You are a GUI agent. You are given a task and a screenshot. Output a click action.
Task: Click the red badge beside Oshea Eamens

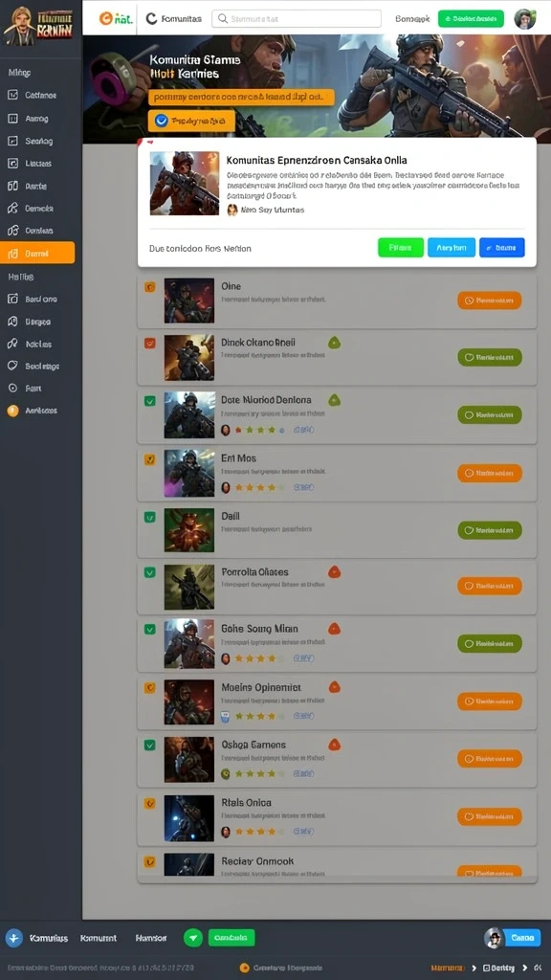point(334,745)
